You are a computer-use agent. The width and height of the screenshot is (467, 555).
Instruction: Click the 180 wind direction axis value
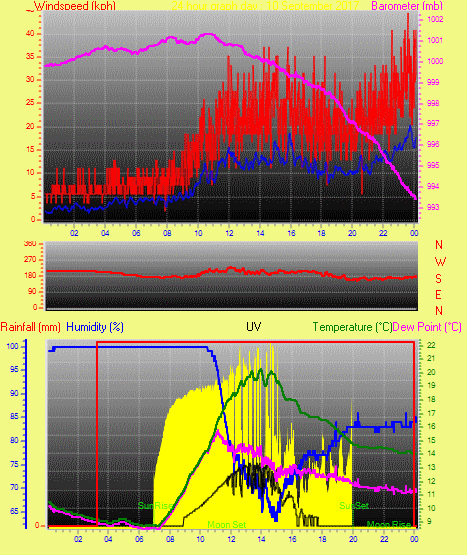[30, 275]
